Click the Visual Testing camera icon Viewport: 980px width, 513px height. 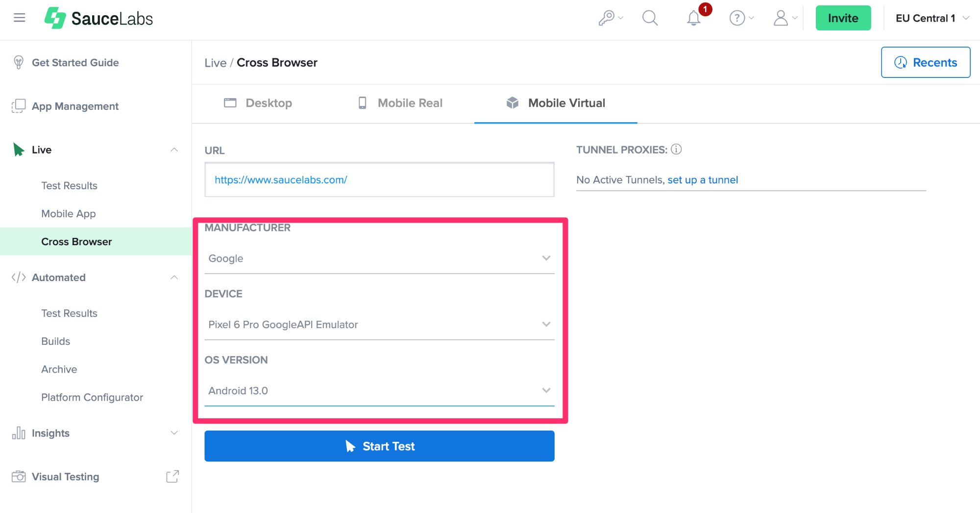(x=19, y=476)
